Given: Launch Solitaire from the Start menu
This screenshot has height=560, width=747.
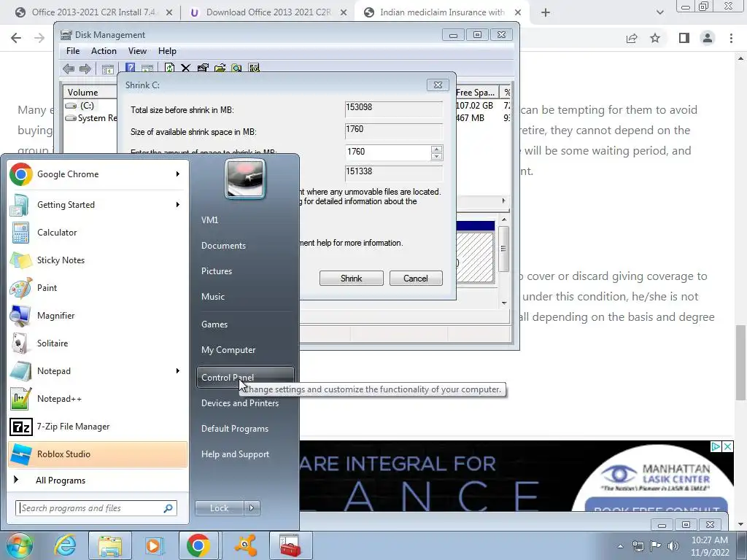Looking at the screenshot, I should click(98, 343).
